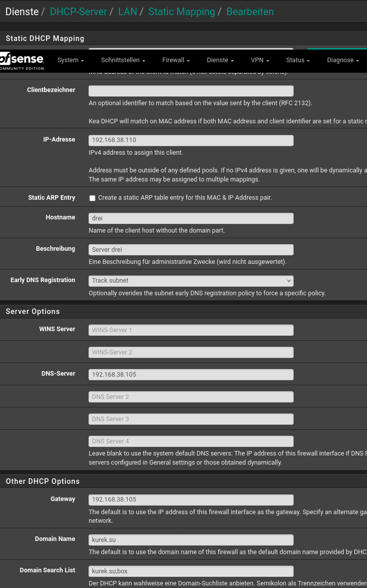Expand the VPN menu
The height and width of the screenshot is (588, 367).
[260, 60]
